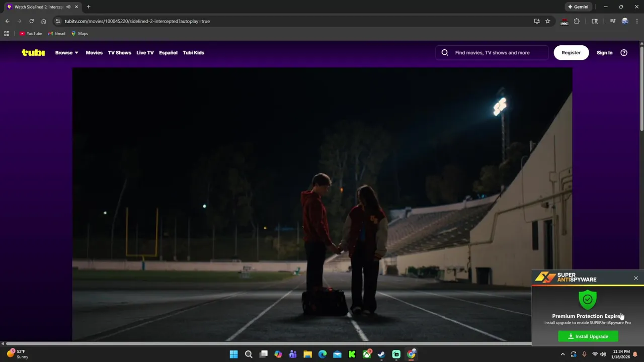Open the Extensions puzzle icon

(577, 21)
